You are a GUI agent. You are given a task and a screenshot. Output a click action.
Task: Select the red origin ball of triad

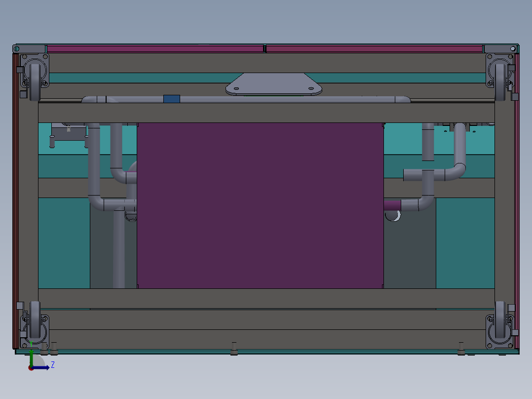click(x=31, y=368)
